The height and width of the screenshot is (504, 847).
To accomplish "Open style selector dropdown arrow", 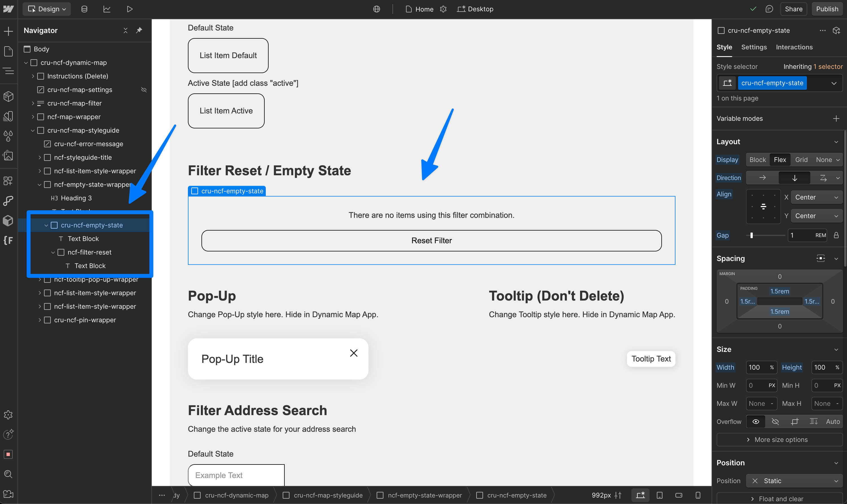I will [x=834, y=83].
